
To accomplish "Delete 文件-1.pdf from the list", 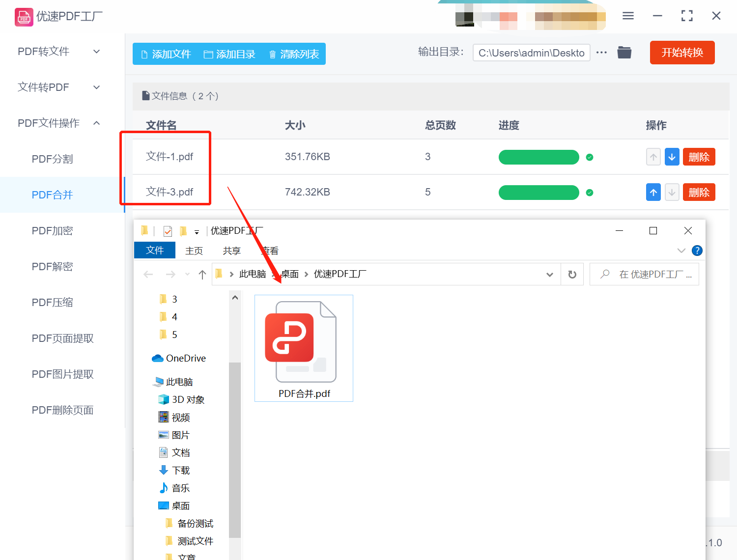I will tap(699, 157).
